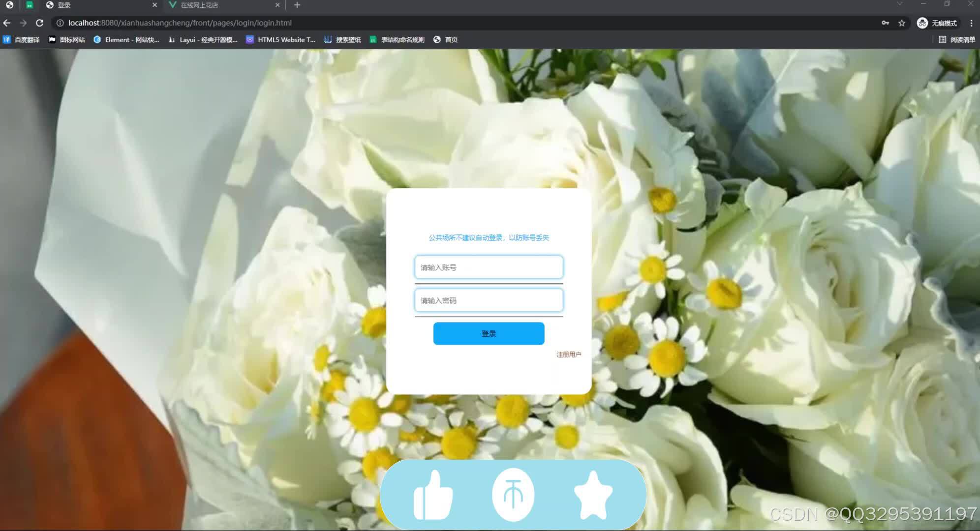Image resolution: width=980 pixels, height=531 pixels.
Task: Click the public-place auto-login warning text
Action: tap(489, 238)
